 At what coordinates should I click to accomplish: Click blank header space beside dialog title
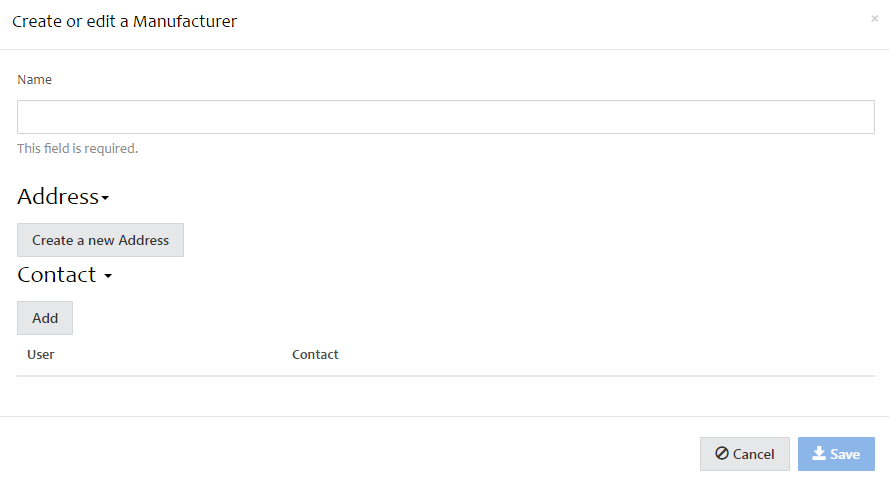[550, 21]
